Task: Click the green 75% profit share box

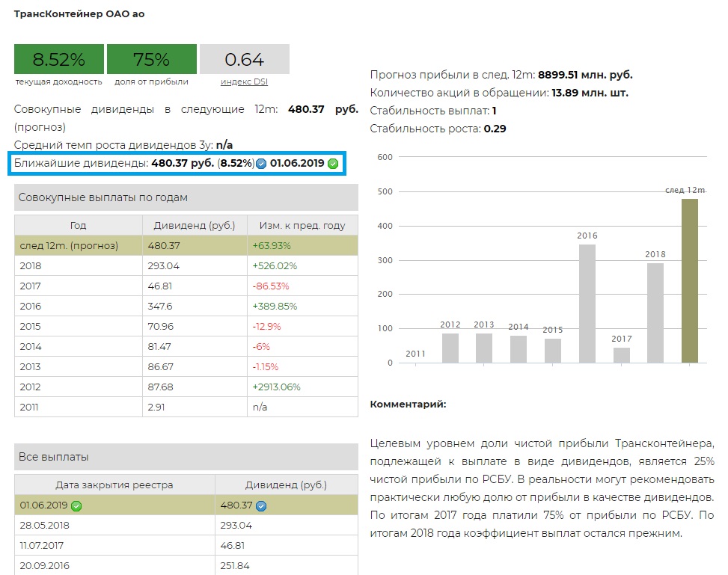Action: [x=151, y=59]
